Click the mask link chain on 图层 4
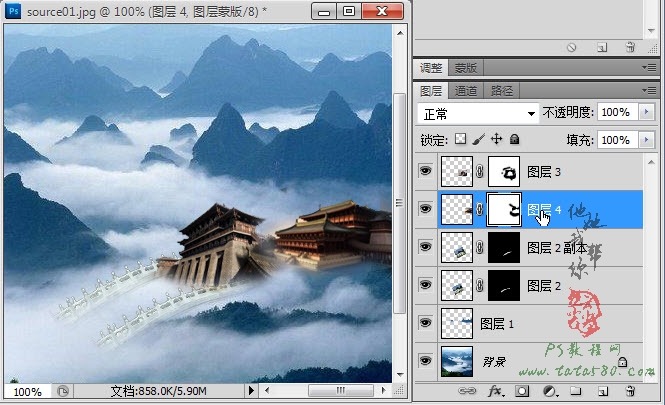The width and height of the screenshot is (665, 405). click(480, 209)
